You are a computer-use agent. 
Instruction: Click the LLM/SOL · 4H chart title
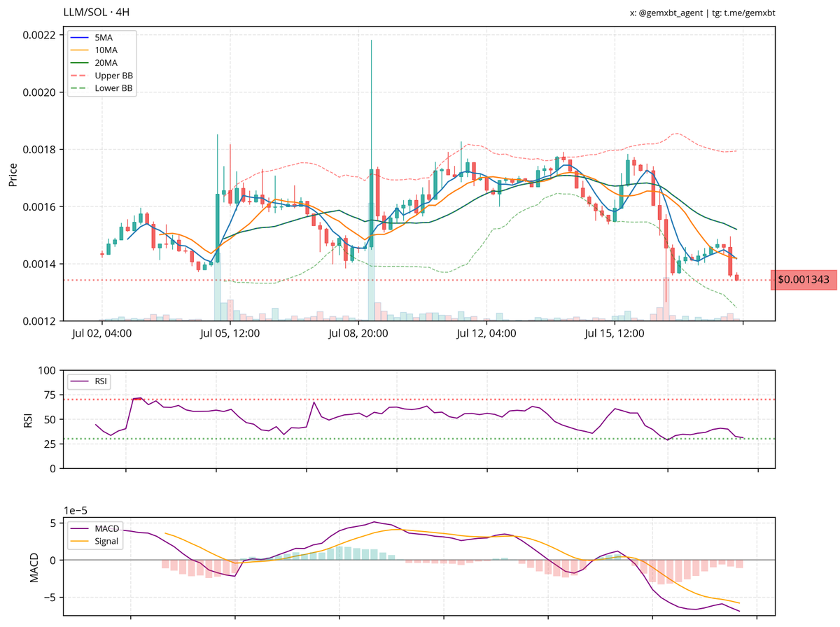click(x=96, y=13)
